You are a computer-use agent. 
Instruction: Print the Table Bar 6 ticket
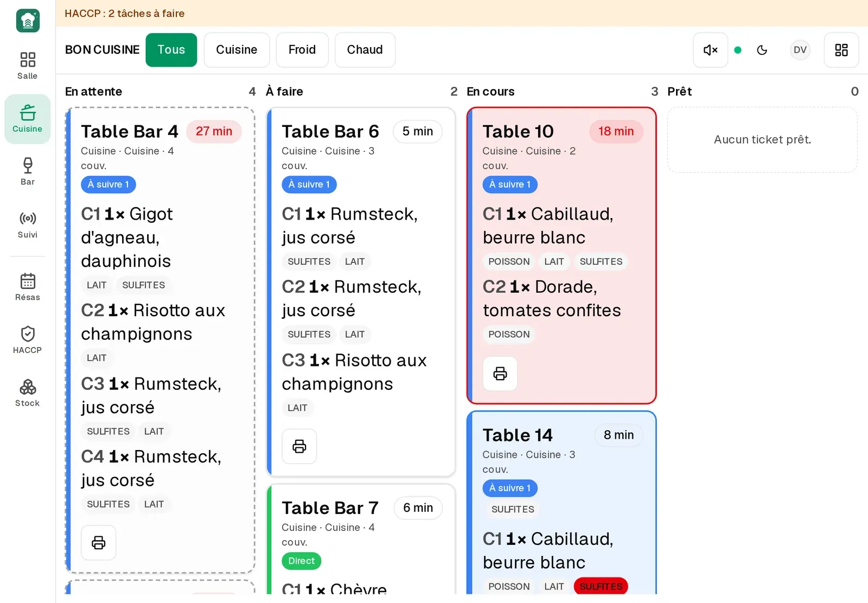[299, 446]
